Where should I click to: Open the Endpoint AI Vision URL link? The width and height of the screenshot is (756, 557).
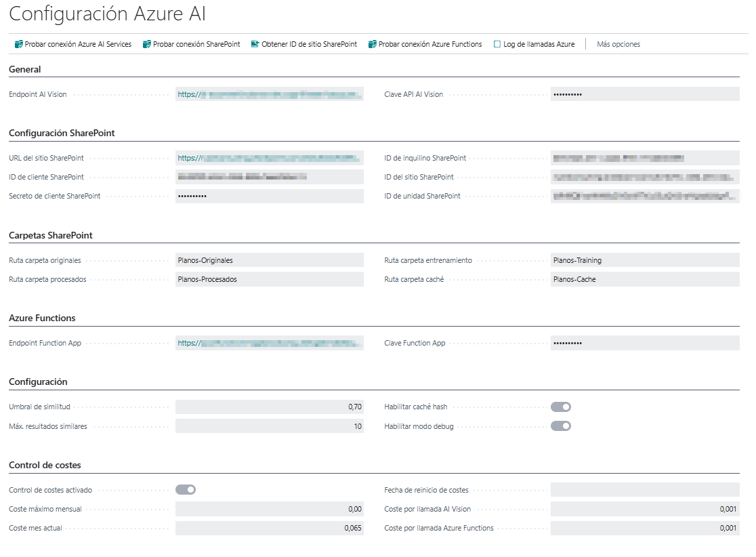click(270, 94)
